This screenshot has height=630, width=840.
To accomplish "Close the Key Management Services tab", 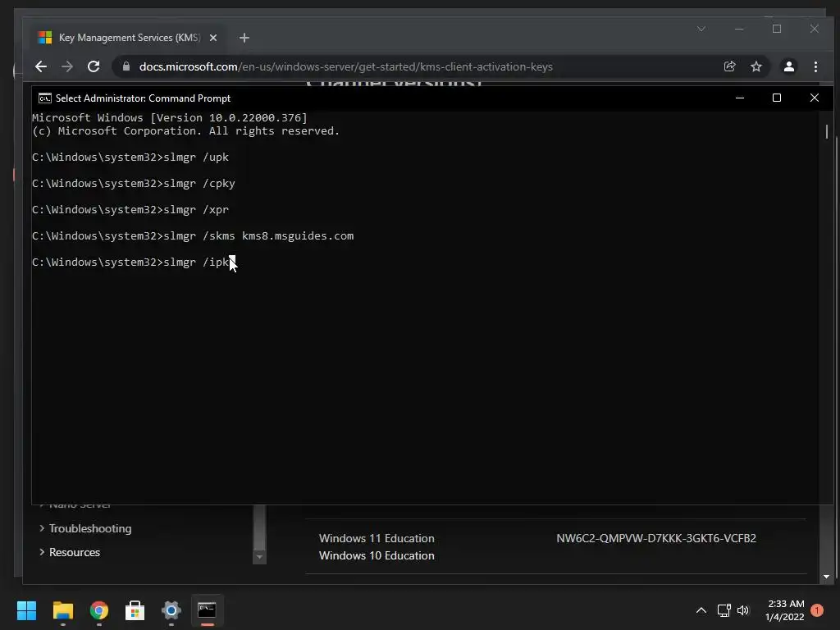I will (213, 38).
